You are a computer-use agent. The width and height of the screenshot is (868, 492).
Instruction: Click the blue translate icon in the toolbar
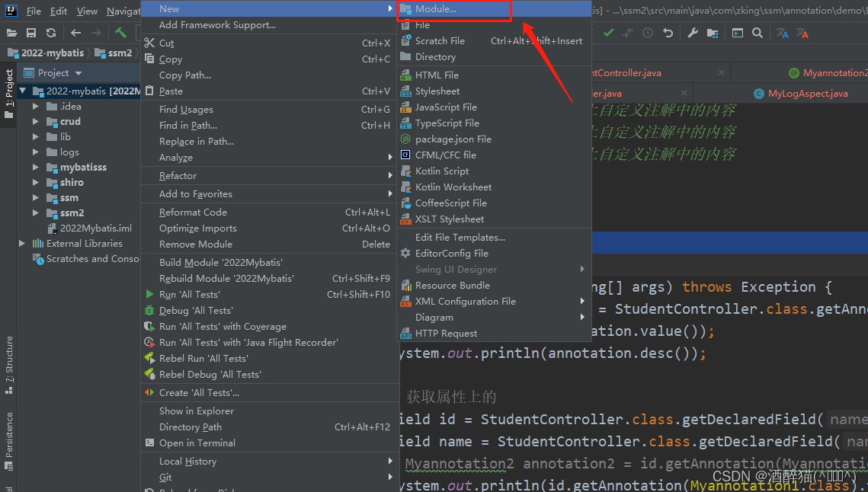click(783, 34)
